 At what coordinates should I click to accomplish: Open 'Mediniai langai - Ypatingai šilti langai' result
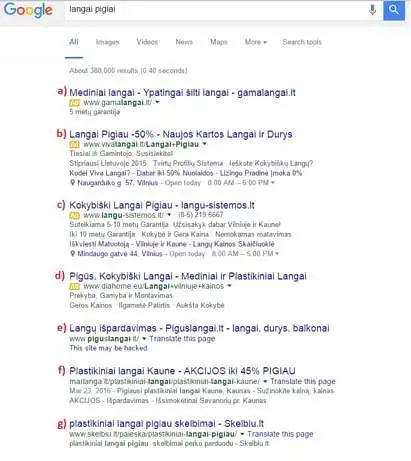point(182,92)
